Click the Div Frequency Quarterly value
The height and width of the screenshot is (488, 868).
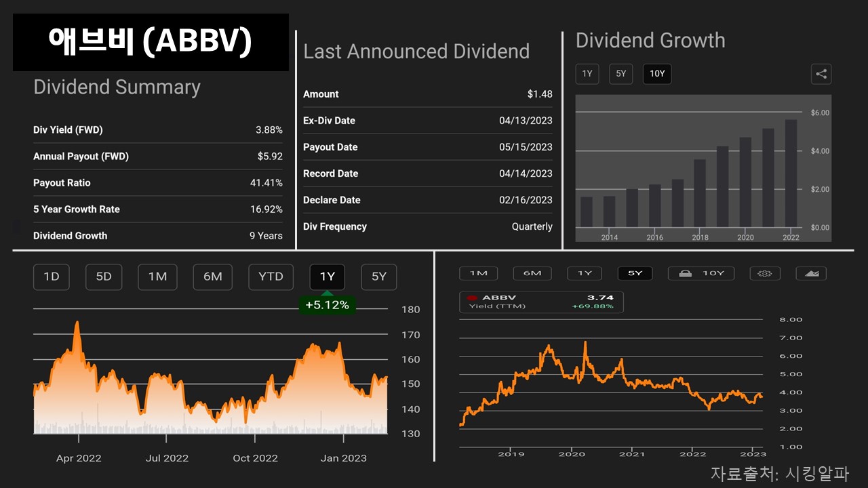click(x=532, y=226)
